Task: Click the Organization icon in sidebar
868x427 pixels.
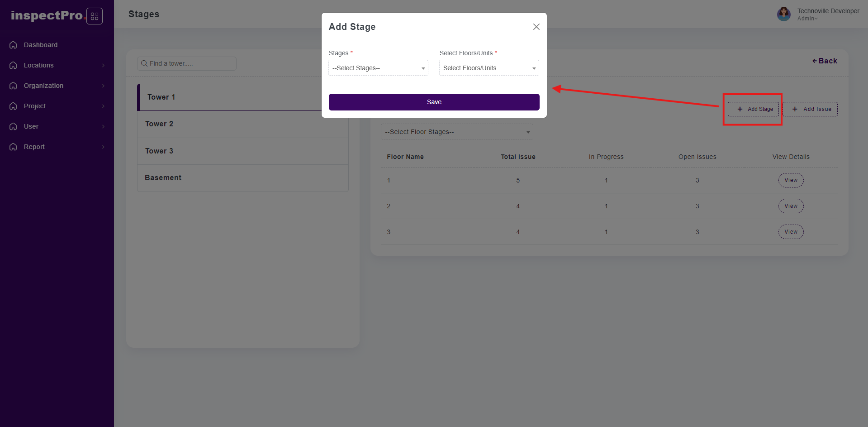Action: 13,86
